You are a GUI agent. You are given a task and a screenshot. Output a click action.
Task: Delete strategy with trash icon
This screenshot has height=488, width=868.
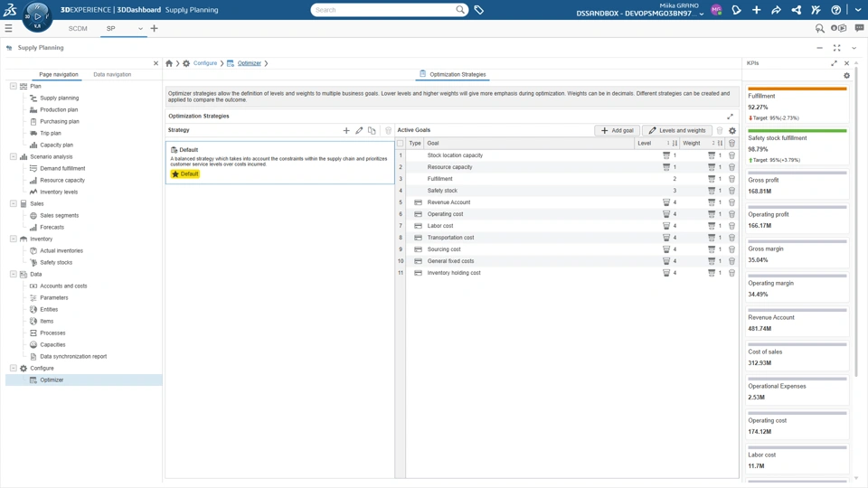(388, 130)
